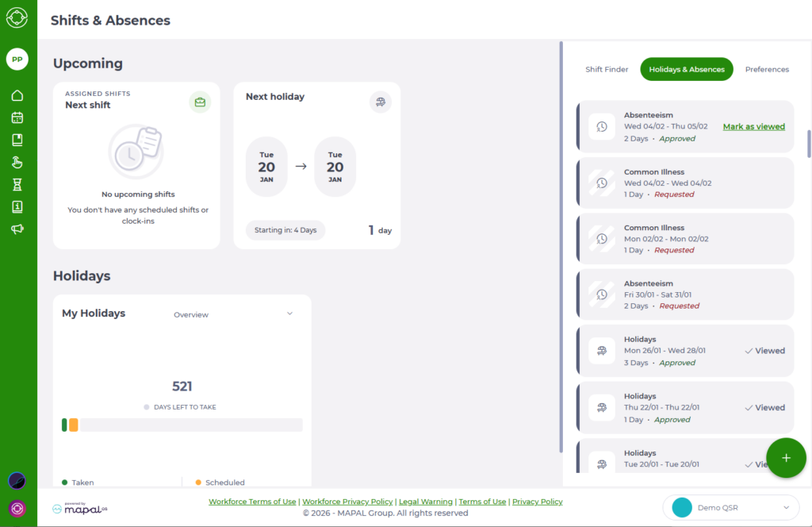Click the absences list scrollbar
Screen dimensions: 812x527
coord(809,144)
